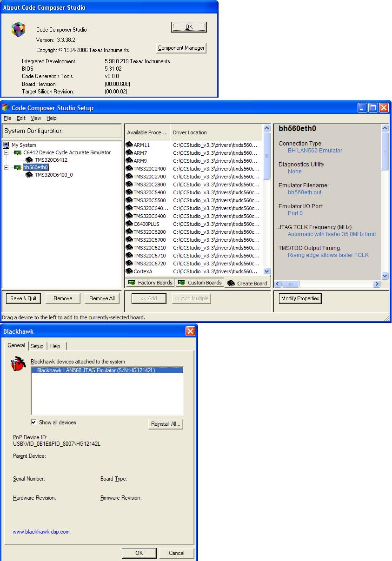Click the C6400PLUS chip icon

(x=129, y=224)
